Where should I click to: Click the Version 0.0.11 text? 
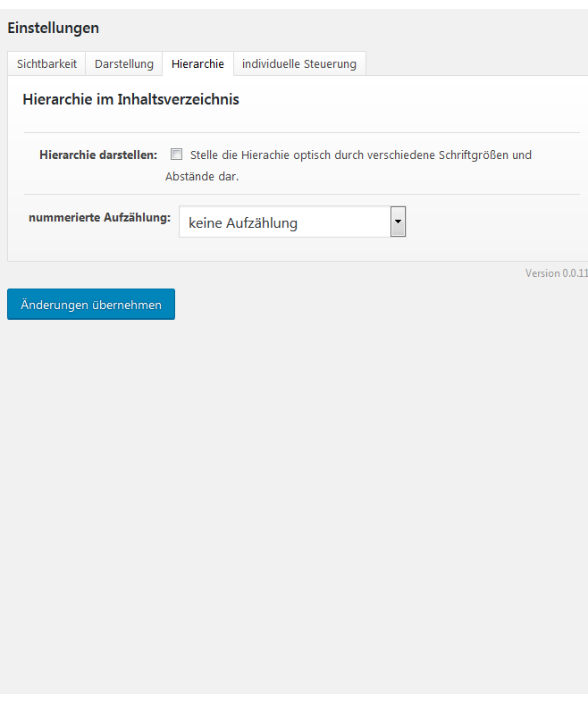point(557,273)
